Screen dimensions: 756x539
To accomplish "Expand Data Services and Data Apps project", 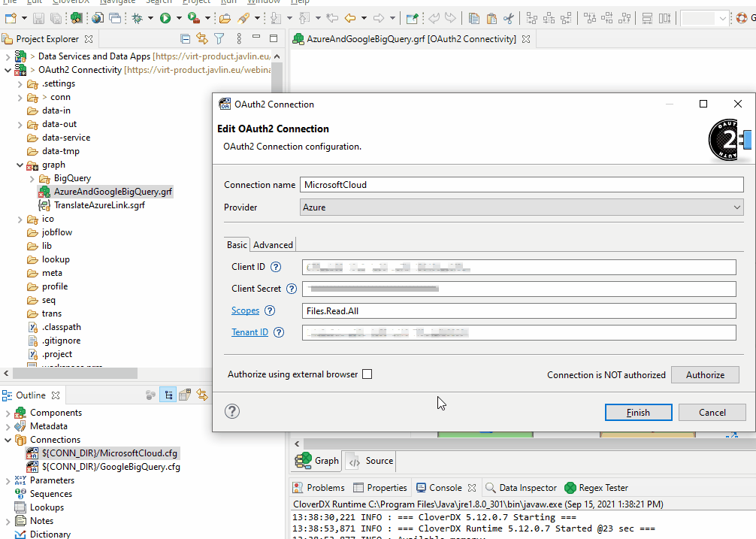I will tap(8, 56).
